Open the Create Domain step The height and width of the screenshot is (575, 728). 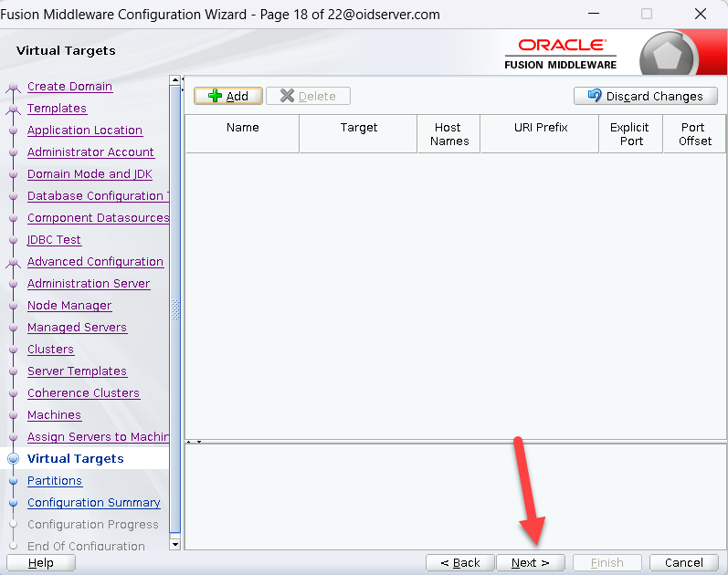click(x=69, y=87)
